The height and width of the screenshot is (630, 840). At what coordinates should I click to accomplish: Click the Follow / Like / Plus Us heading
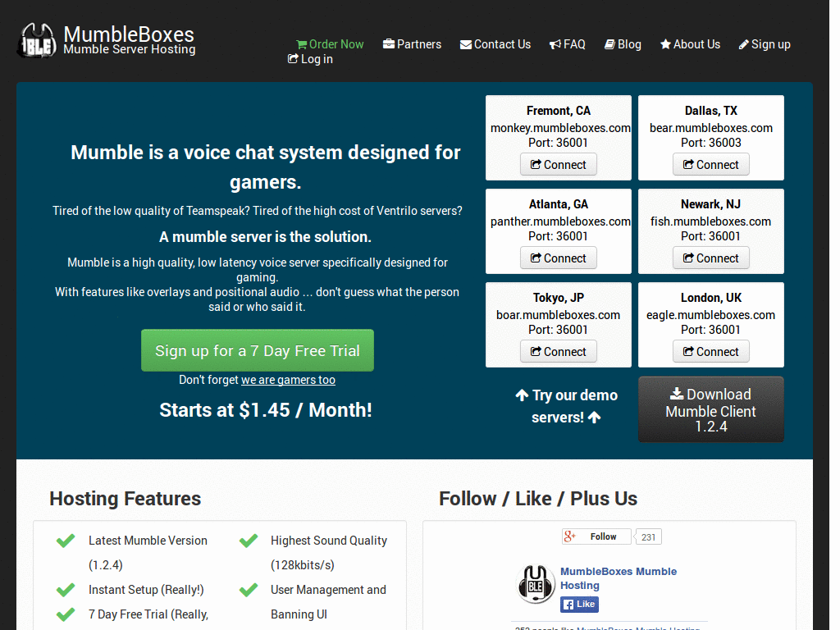[x=538, y=499]
